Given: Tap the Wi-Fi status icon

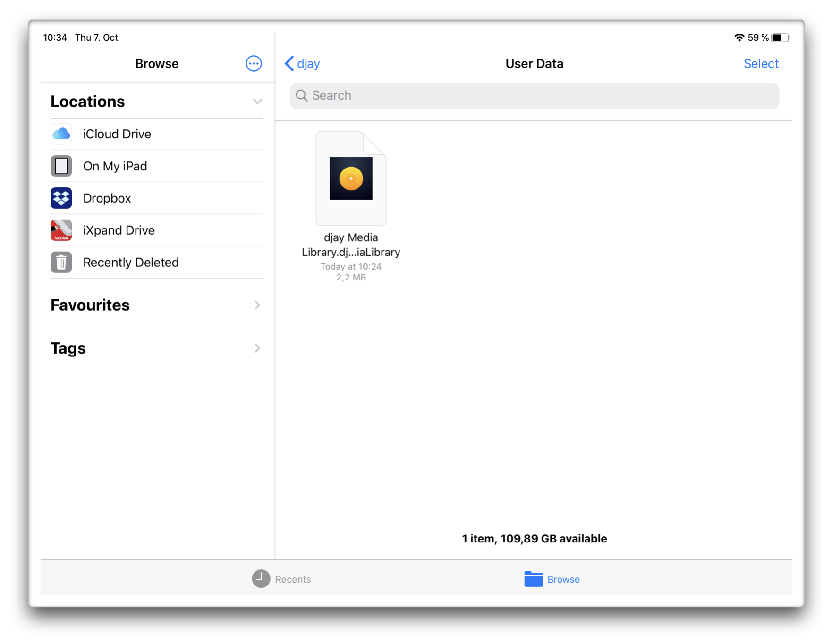Looking at the screenshot, I should [x=739, y=37].
